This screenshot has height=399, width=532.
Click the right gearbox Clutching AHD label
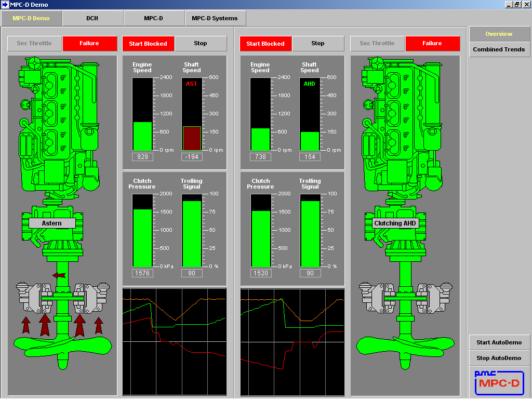395,223
